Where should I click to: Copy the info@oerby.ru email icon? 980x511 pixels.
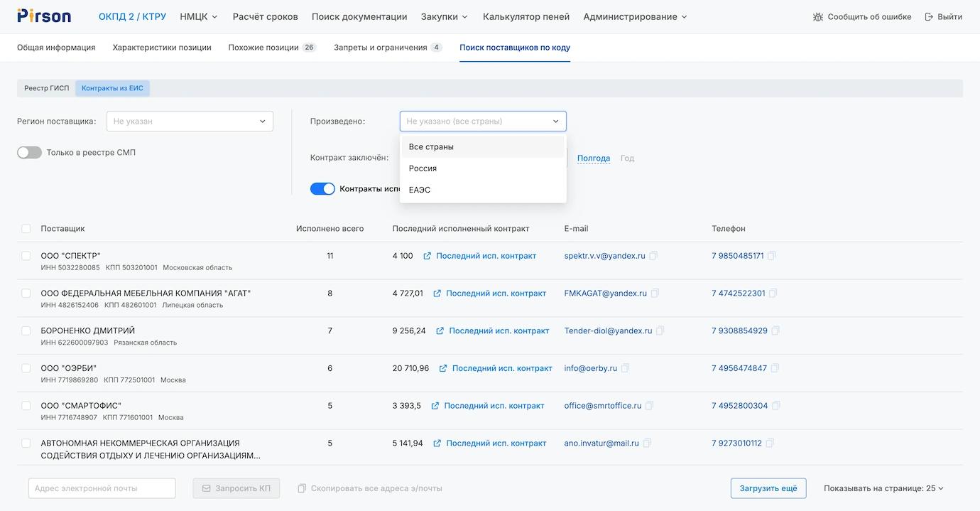[625, 368]
